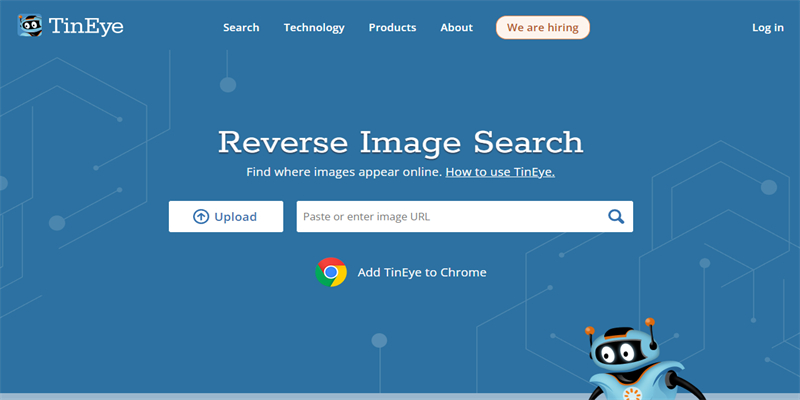This screenshot has width=800, height=400.
Task: Click the Chrome browser logo icon
Action: [331, 272]
